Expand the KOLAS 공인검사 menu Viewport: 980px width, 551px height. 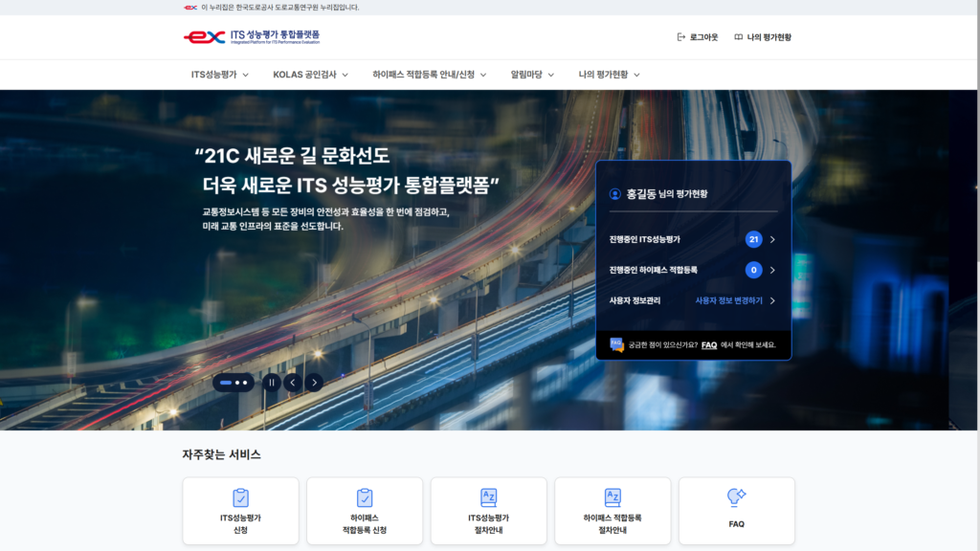(310, 75)
